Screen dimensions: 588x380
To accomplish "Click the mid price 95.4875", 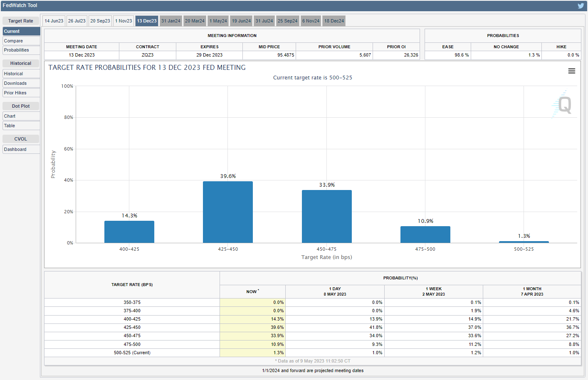I will [x=286, y=55].
